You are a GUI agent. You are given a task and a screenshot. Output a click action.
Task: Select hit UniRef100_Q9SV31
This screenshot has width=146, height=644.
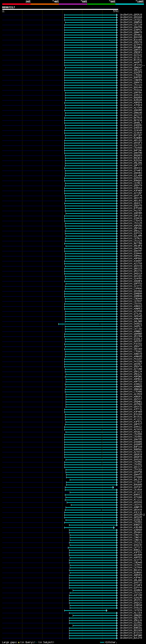point(131,407)
